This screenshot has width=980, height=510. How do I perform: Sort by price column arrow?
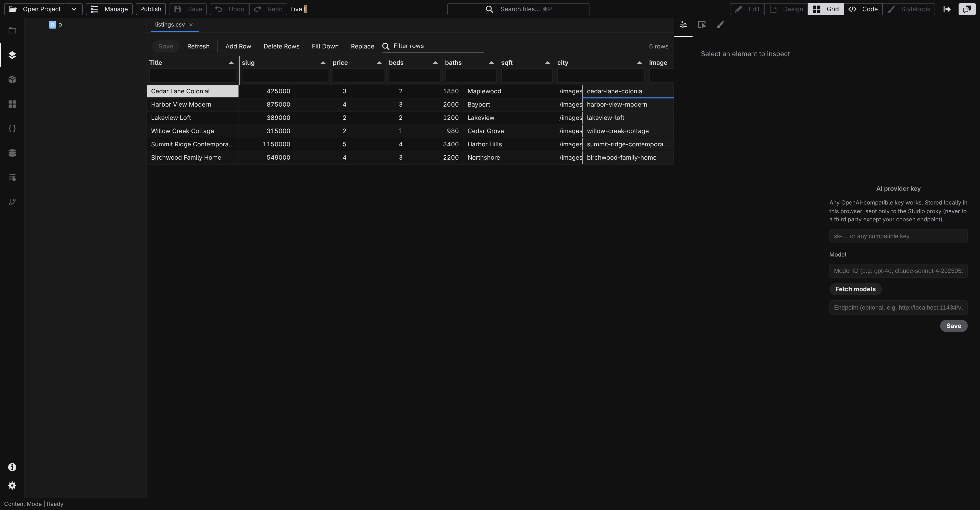click(x=379, y=63)
